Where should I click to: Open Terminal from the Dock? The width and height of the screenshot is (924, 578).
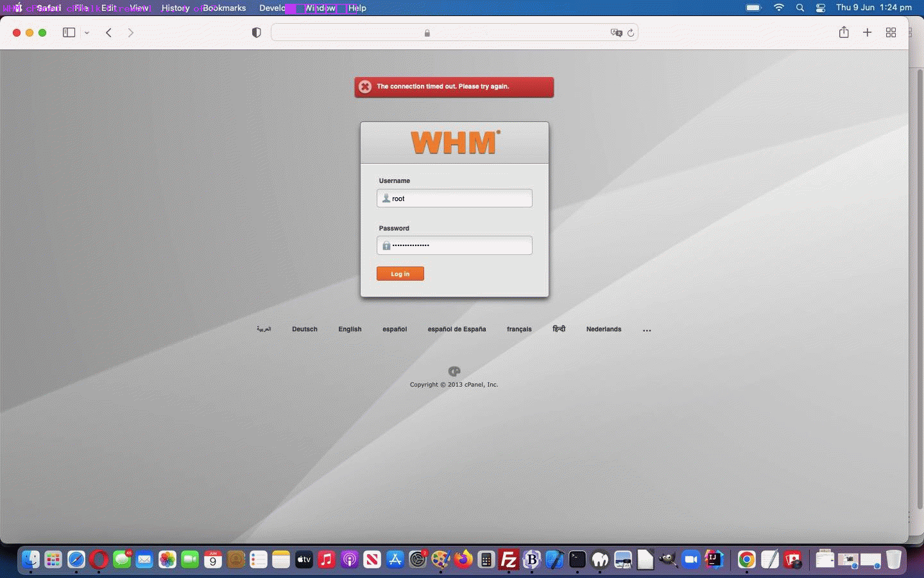click(577, 559)
